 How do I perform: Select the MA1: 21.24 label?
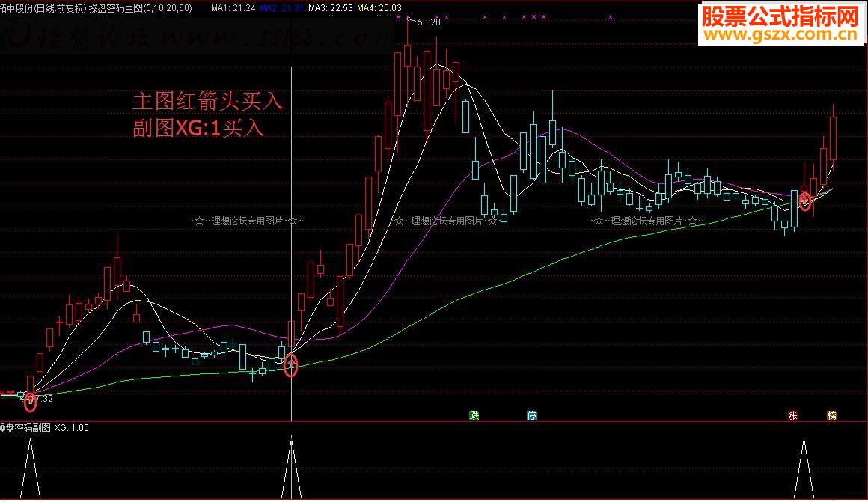pyautogui.click(x=233, y=8)
